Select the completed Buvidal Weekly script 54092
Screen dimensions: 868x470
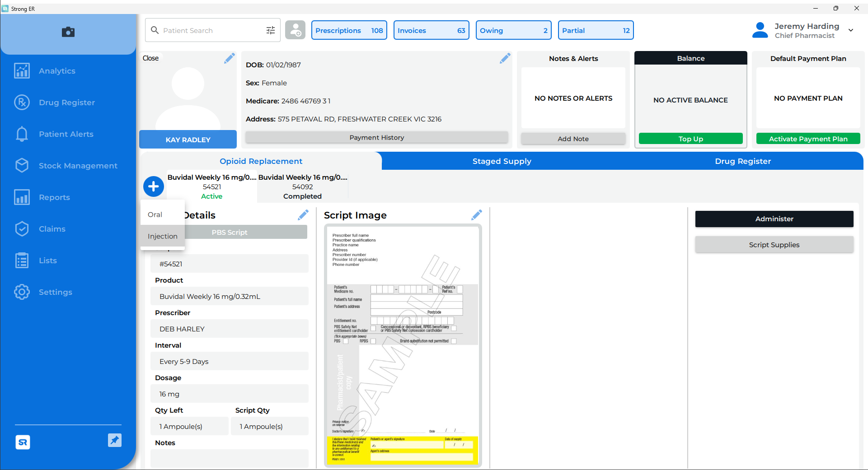point(302,187)
